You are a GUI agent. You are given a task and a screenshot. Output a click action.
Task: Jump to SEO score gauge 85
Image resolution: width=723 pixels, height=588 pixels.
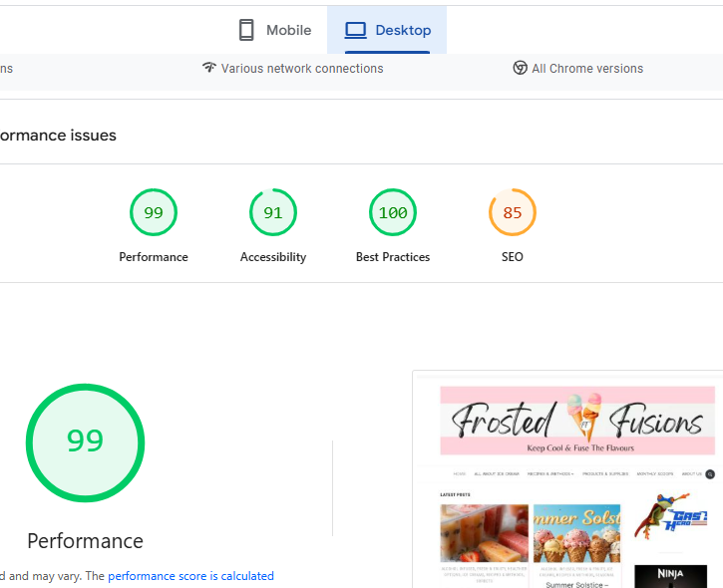pos(513,212)
